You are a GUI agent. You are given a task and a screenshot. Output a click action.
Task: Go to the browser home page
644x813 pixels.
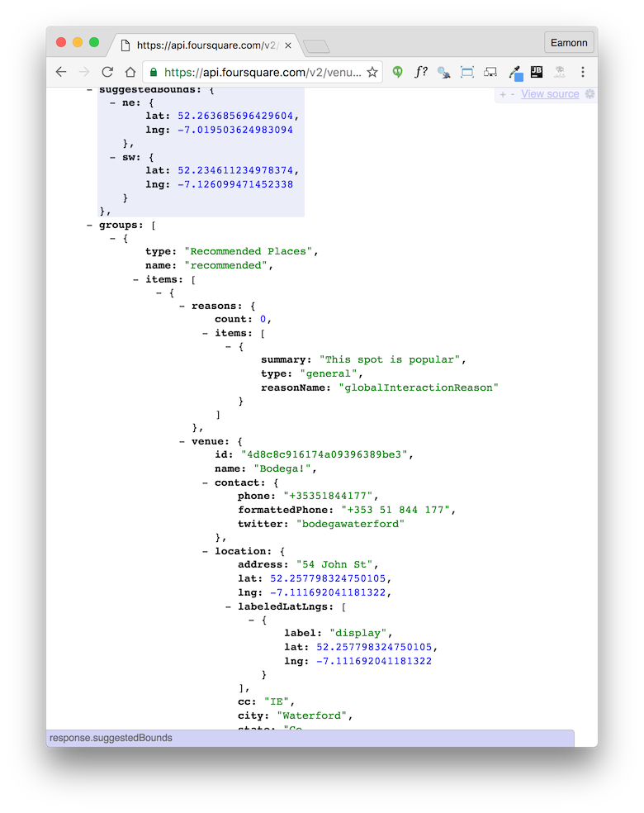pyautogui.click(x=130, y=72)
